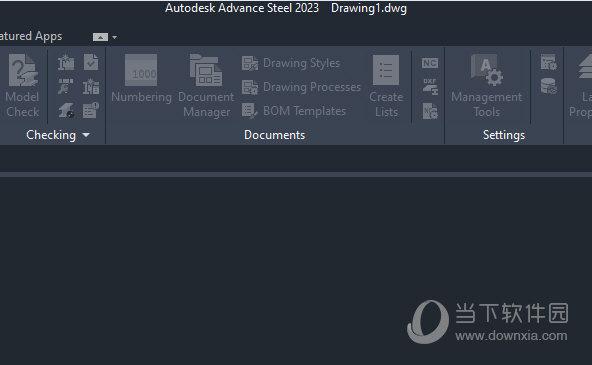Click the Create Lists button
Viewport: 592px width, 365px height.
(x=386, y=86)
